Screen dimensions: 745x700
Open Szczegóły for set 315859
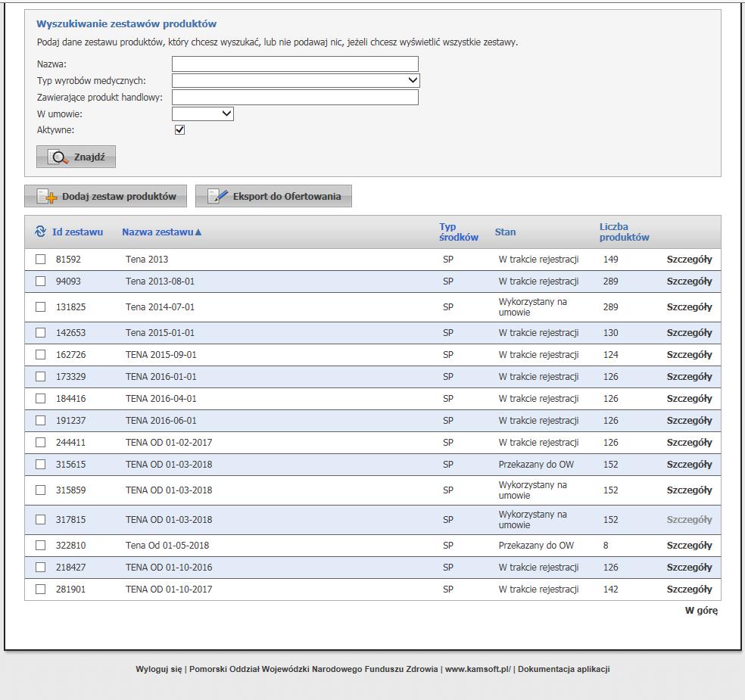tap(689, 490)
